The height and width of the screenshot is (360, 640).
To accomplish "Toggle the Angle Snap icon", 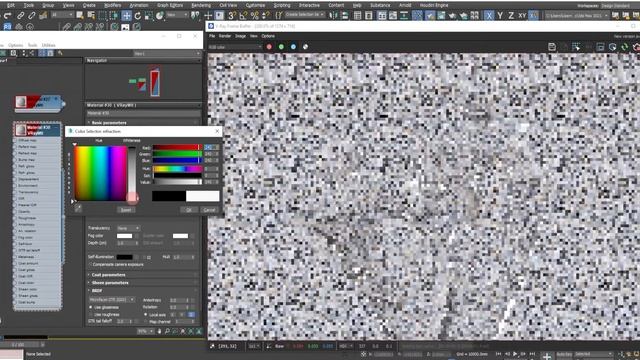I will coord(244,16).
